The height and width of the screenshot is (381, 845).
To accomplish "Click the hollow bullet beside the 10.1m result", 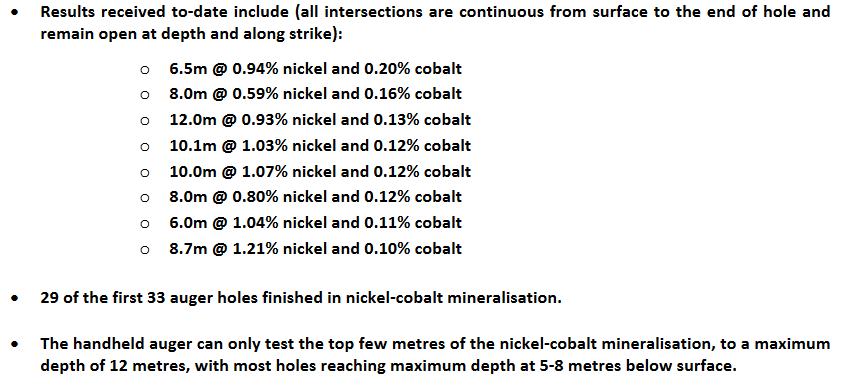I will coord(144,147).
